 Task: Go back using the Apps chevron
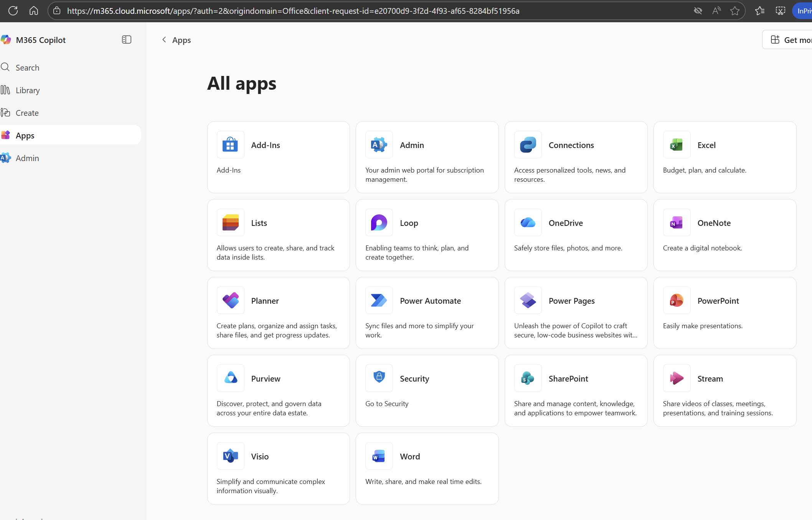pos(164,39)
